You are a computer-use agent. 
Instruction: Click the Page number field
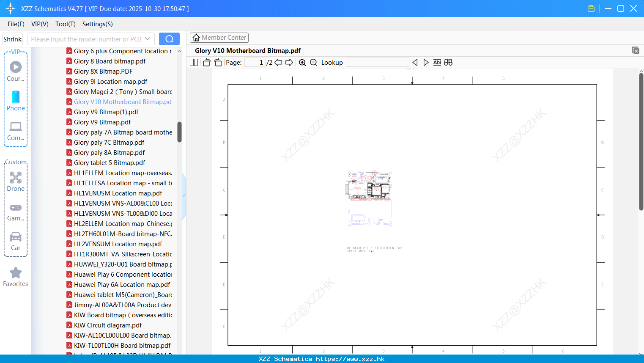[255, 63]
